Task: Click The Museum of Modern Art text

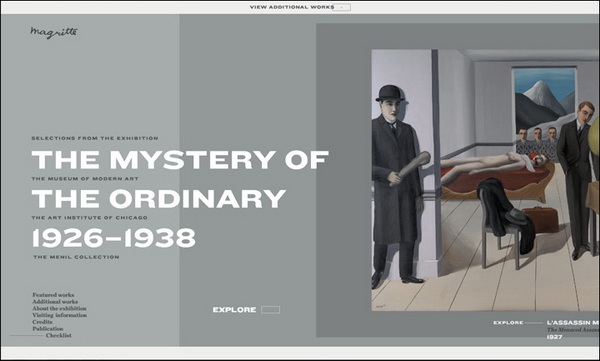Action: 85,179
